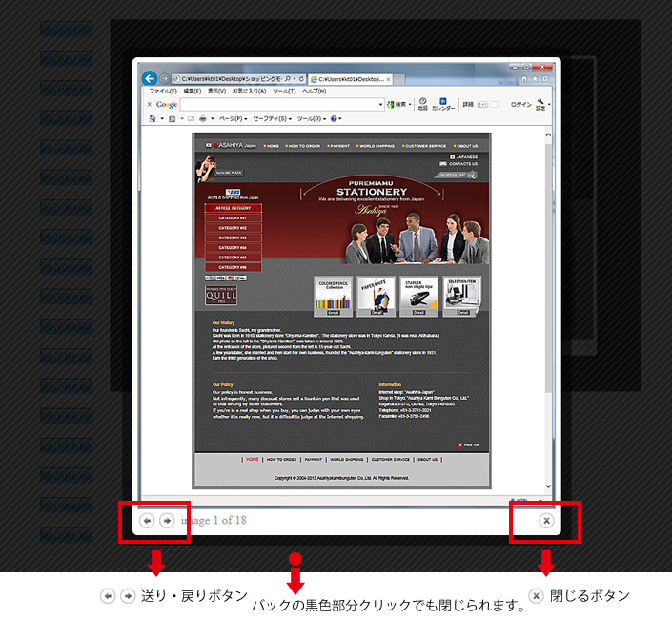Click the ログイン link on Google toolbar
Screen dimensions: 672x620
520,104
